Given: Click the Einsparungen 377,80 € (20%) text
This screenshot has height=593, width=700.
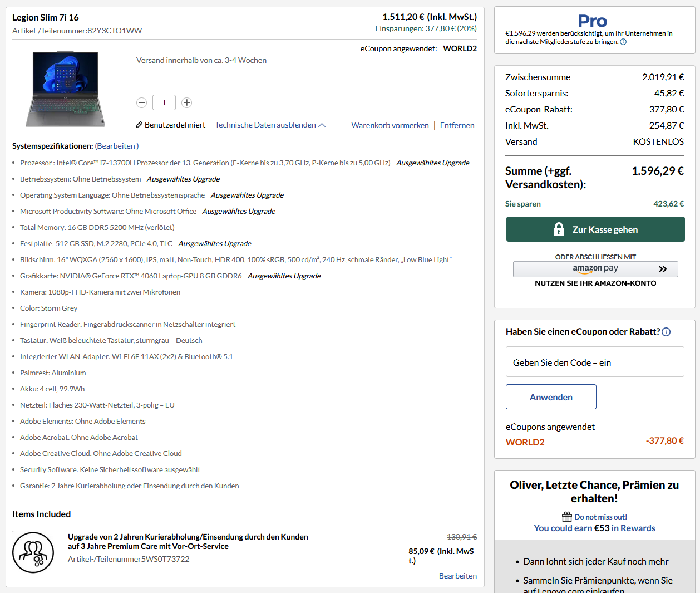Looking at the screenshot, I should click(x=426, y=28).
